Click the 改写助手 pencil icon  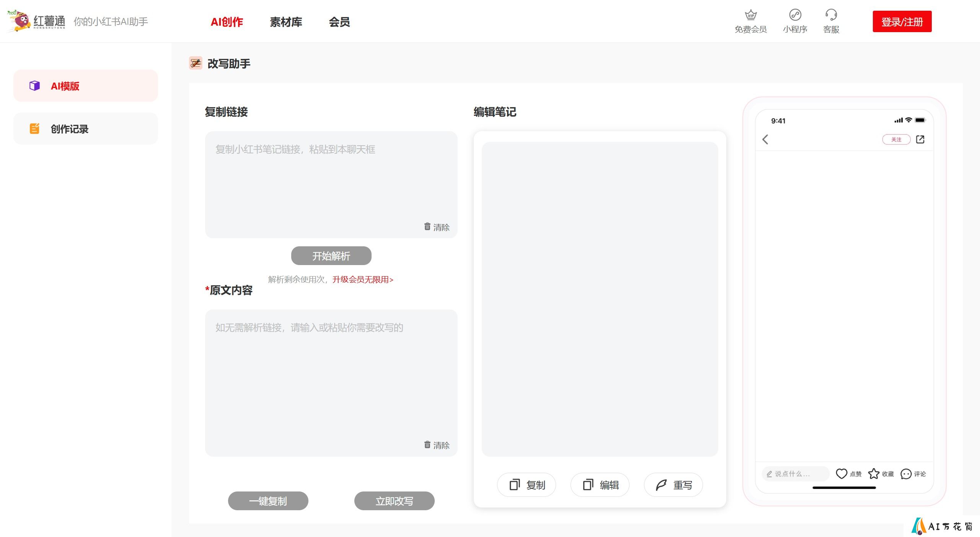click(x=196, y=63)
